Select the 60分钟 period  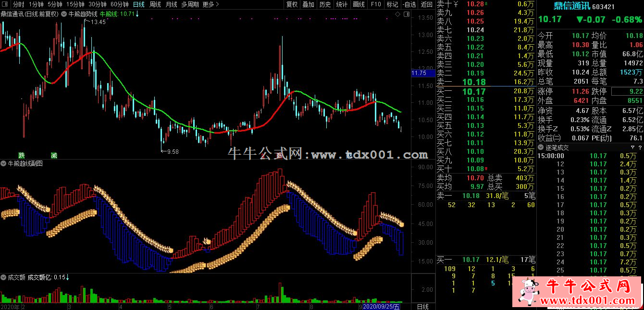pos(119,4)
